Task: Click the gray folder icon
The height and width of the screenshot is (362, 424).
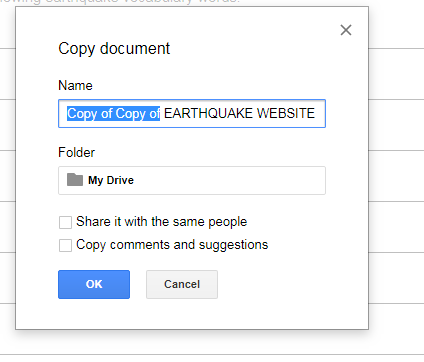Action: [x=75, y=180]
